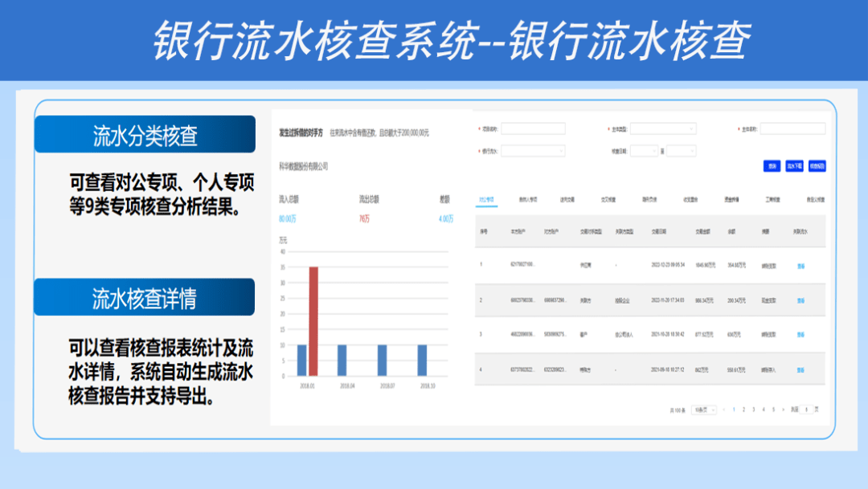
Task: Click the 4.00万 difference value
Action: coord(446,219)
